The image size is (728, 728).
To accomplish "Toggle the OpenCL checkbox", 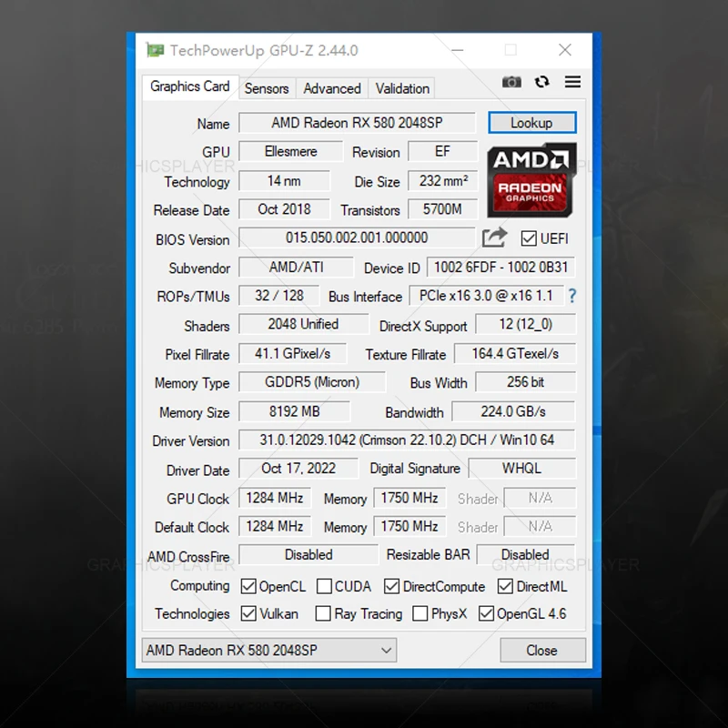I will coord(248,586).
